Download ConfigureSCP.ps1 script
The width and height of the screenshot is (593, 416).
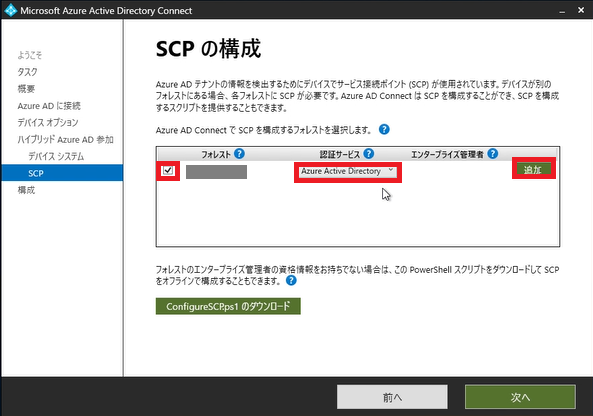click(228, 306)
